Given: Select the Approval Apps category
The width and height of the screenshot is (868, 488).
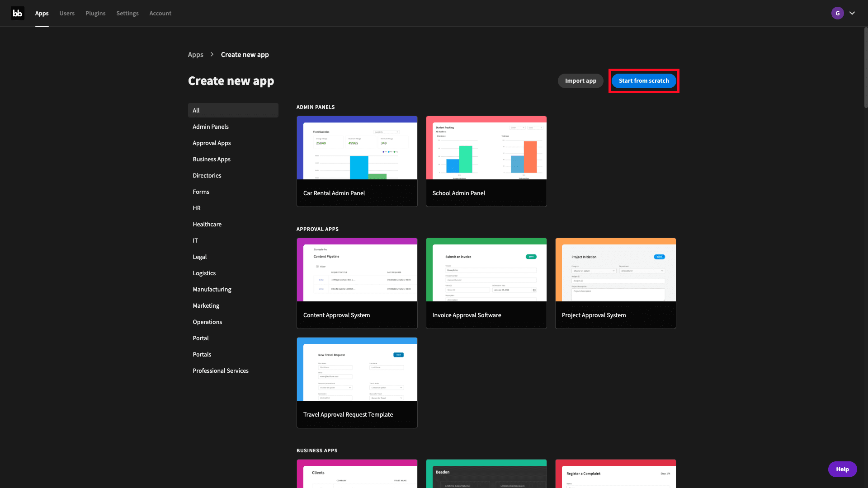Looking at the screenshot, I should (212, 142).
